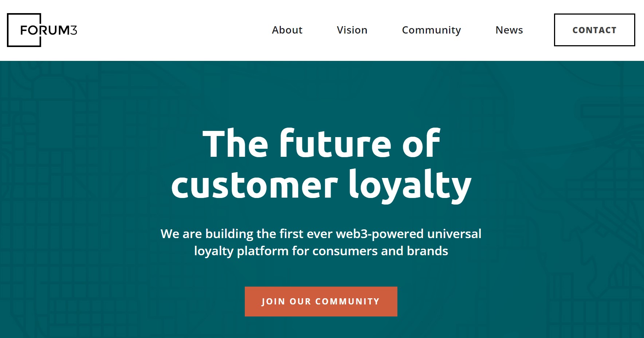644x338 pixels.
Task: Click "The" at the headline start
Action: pos(235,144)
